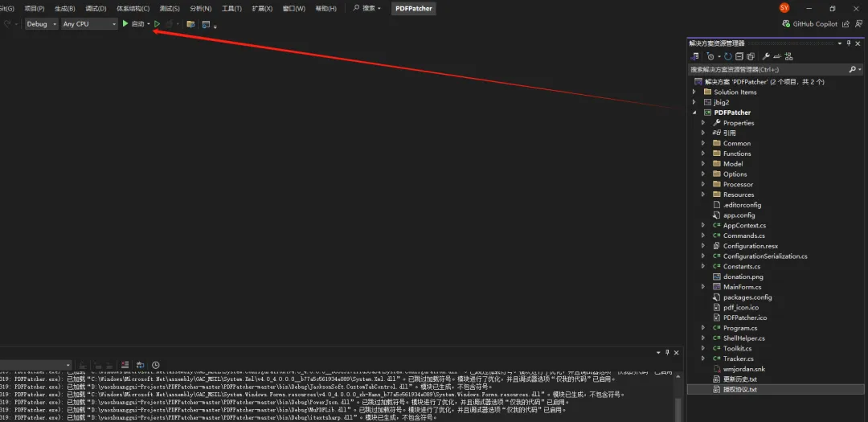Image resolution: width=868 pixels, height=422 pixels.
Task: Select Commands.cs file
Action: (x=743, y=236)
